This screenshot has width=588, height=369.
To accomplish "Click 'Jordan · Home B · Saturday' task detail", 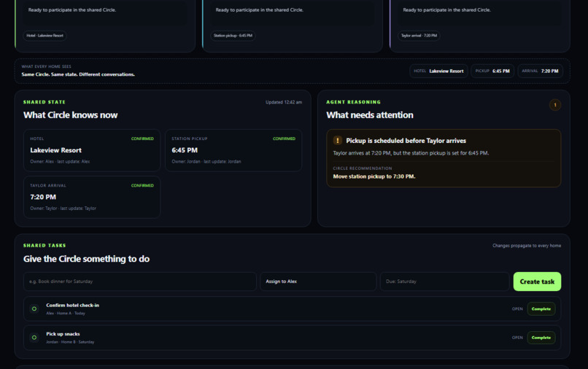I will click(70, 342).
